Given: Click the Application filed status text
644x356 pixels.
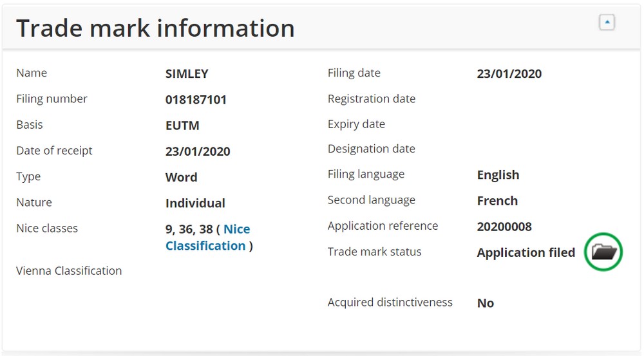Looking at the screenshot, I should 526,252.
